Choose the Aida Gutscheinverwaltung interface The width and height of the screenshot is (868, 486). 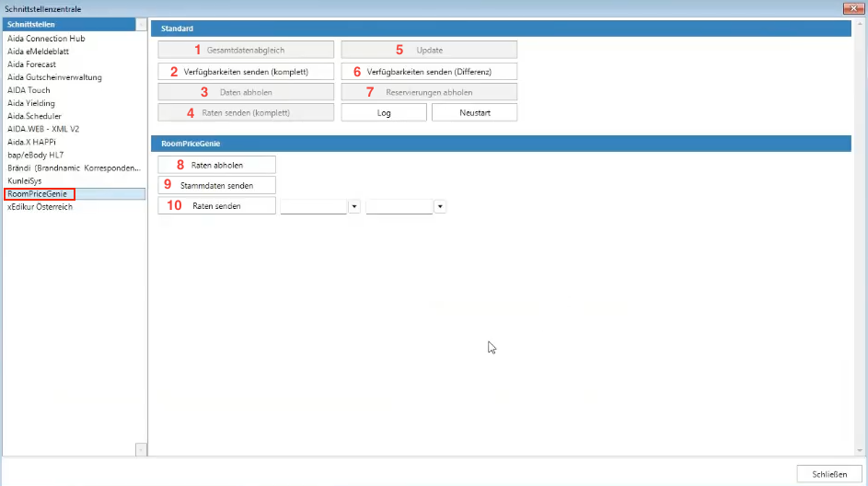point(54,77)
